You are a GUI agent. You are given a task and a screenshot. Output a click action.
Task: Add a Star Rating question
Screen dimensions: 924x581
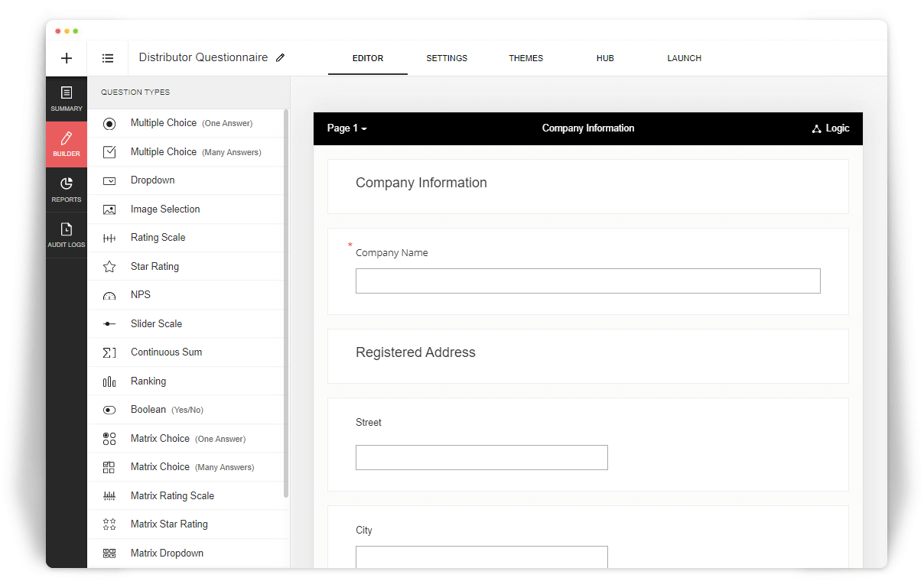pyautogui.click(x=155, y=266)
